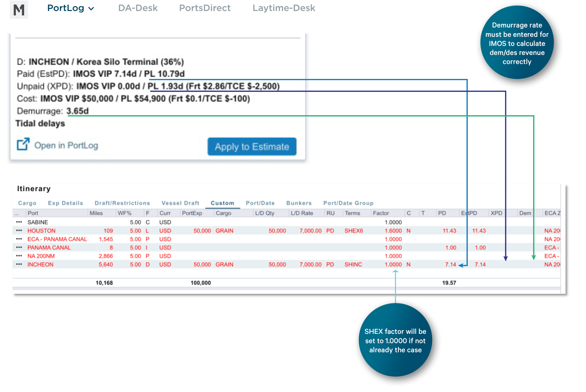Click the three-dot column header icon

tap(17, 213)
